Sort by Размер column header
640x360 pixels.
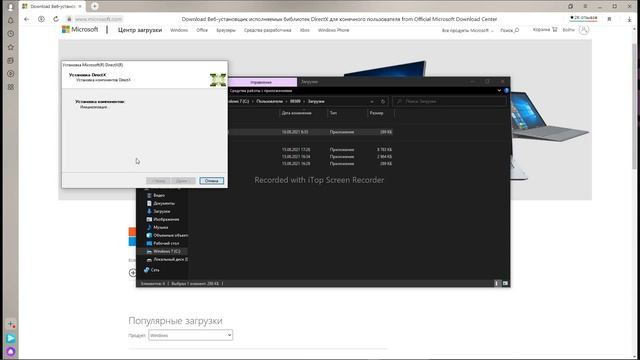tap(376, 113)
